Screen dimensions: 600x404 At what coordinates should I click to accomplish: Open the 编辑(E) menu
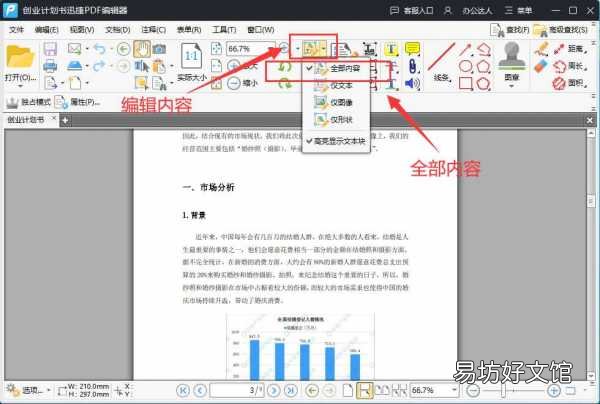click(x=46, y=29)
